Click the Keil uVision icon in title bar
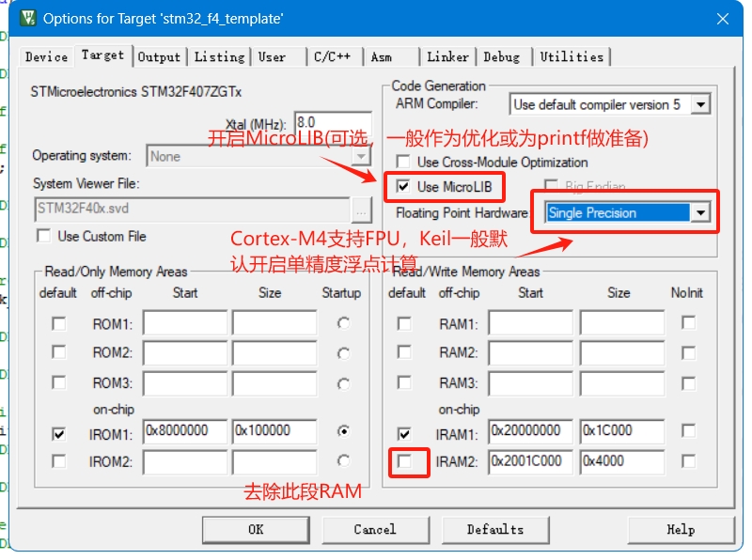The width and height of the screenshot is (752, 560). (x=28, y=18)
